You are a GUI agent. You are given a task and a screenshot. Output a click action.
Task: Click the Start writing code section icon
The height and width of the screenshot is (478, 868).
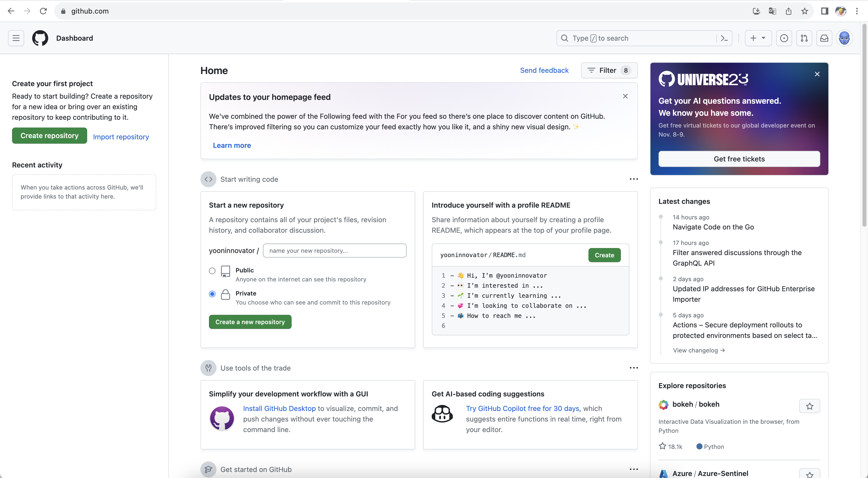[208, 179]
